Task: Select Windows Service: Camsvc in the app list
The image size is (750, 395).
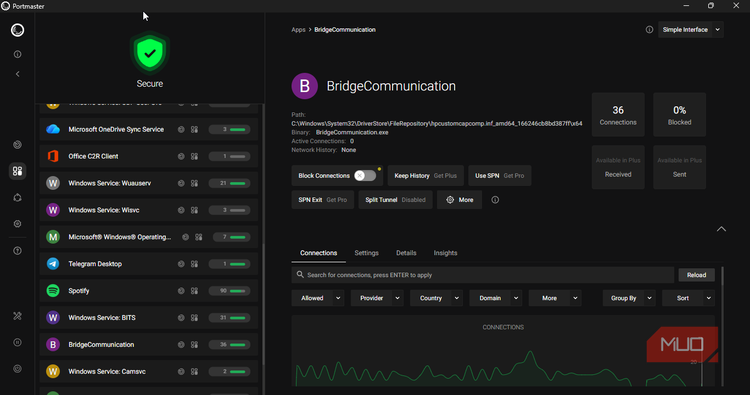Action: tap(149, 372)
